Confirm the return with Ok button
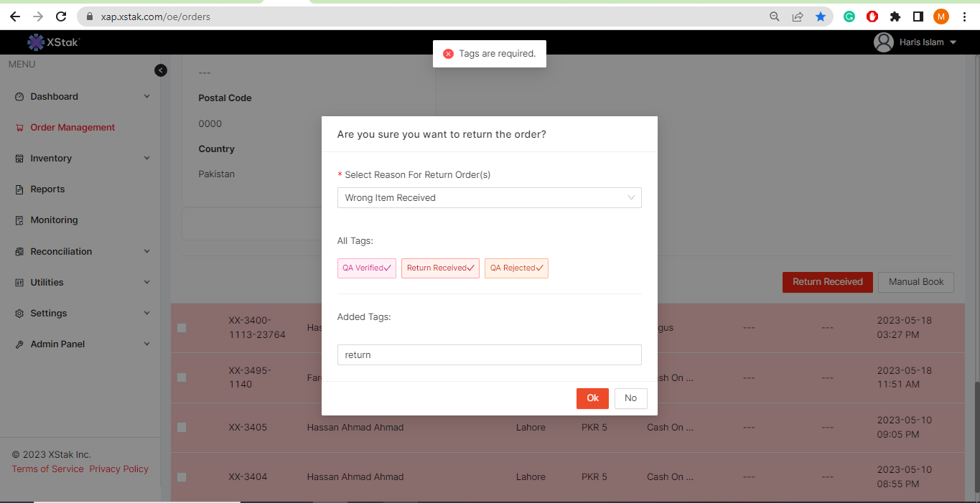Image resolution: width=980 pixels, height=503 pixels. 592,398
